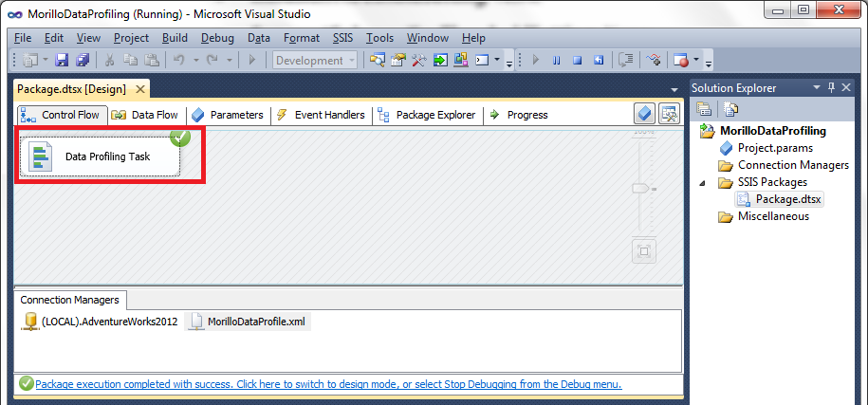Viewport: 868px width, 405px height.
Task: Stop debugging with the square Stop icon
Action: coord(578,61)
